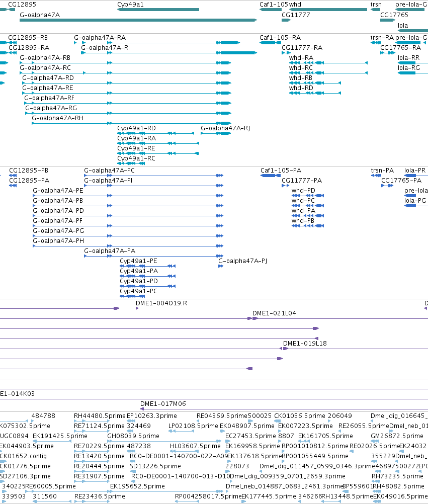
Task: Click whd-PB protein label
Action: (303, 220)
